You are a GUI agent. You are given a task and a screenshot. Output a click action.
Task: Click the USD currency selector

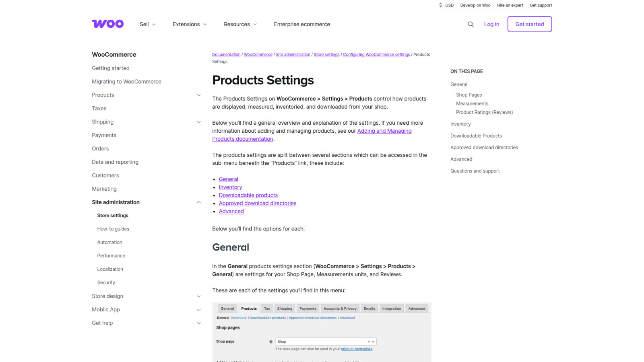pyautogui.click(x=446, y=5)
